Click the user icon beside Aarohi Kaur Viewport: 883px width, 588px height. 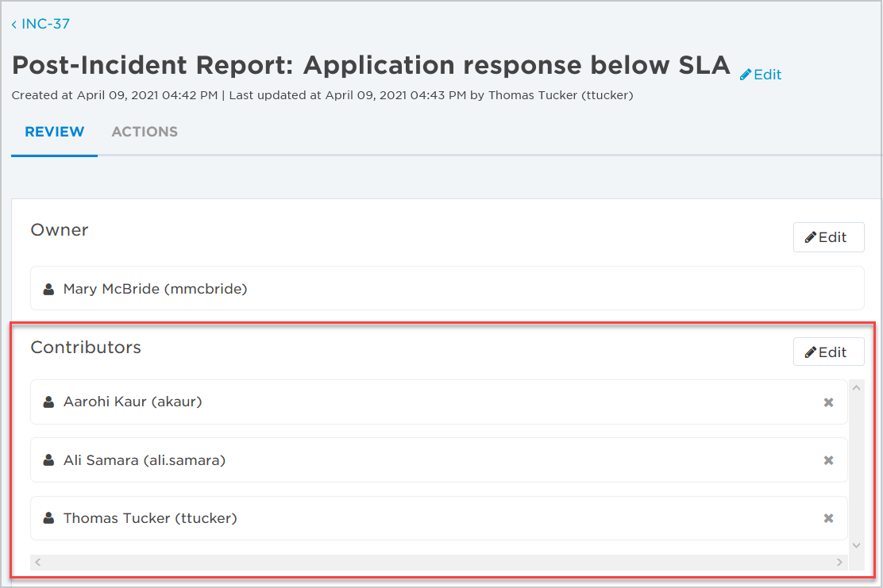(49, 402)
